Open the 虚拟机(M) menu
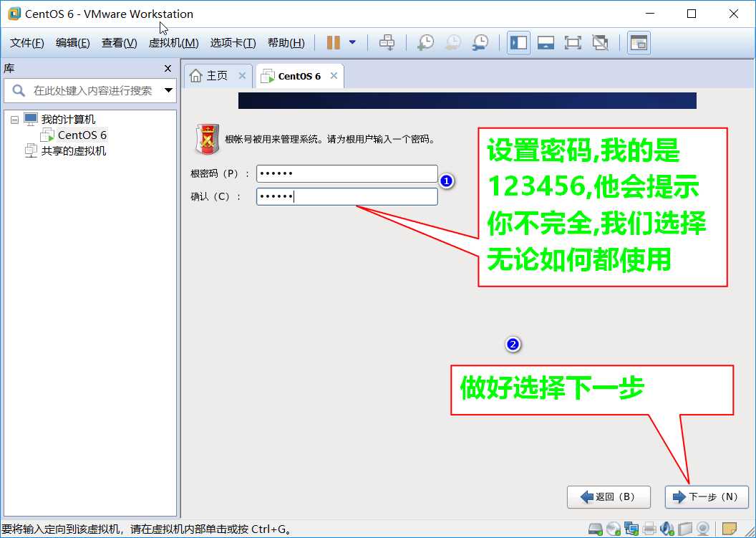 (x=173, y=43)
